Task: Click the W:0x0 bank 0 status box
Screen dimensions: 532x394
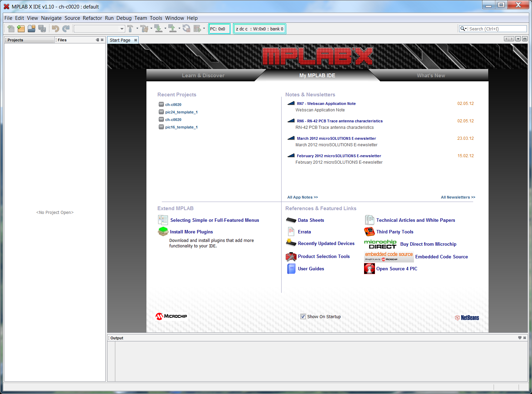Action: (260, 29)
